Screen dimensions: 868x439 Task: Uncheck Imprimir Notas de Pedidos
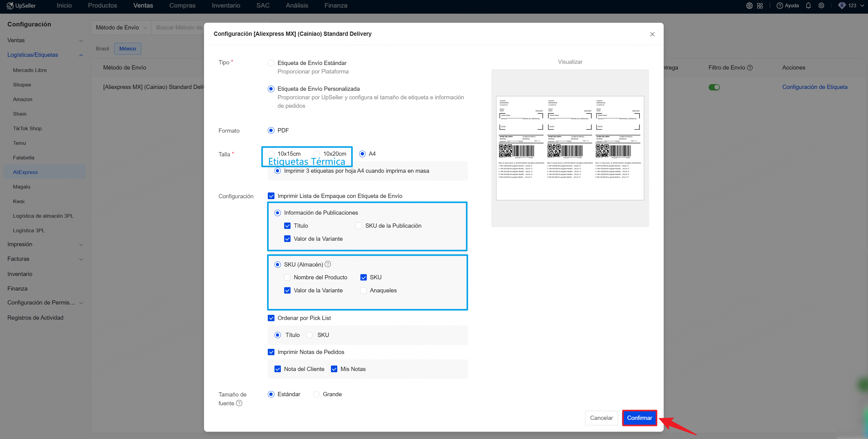coord(271,352)
